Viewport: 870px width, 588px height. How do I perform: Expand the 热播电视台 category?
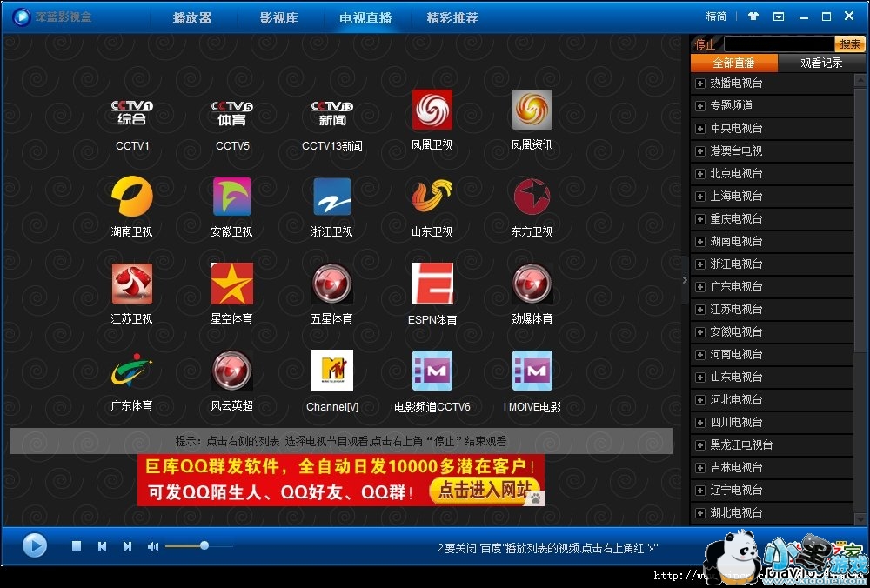pyautogui.click(x=700, y=84)
